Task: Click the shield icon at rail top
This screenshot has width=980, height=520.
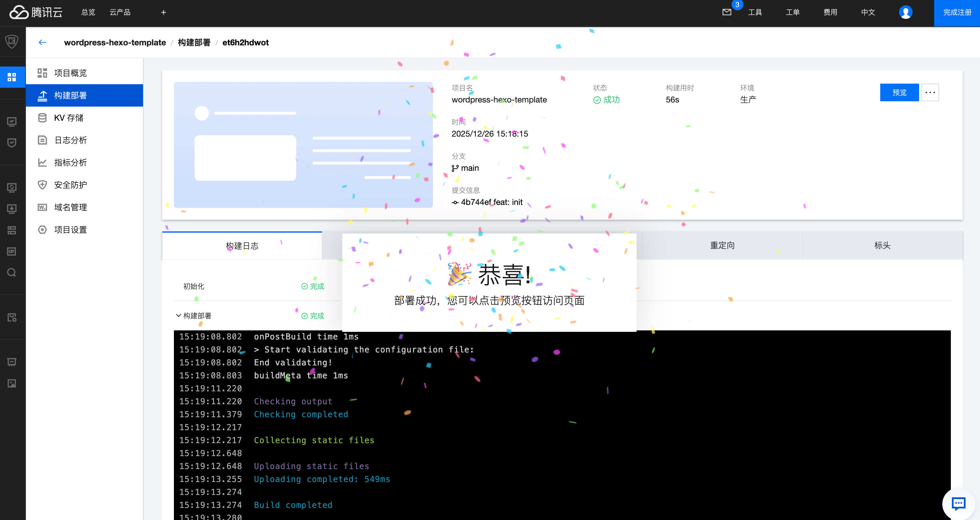Action: click(12, 41)
